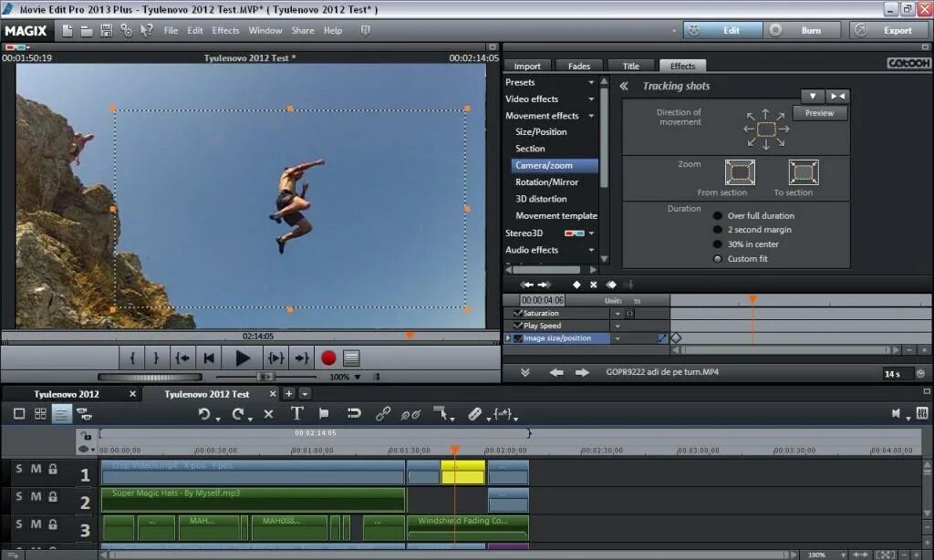This screenshot has height=560, width=934.
Task: Select the From section zoom icon
Action: tap(740, 172)
